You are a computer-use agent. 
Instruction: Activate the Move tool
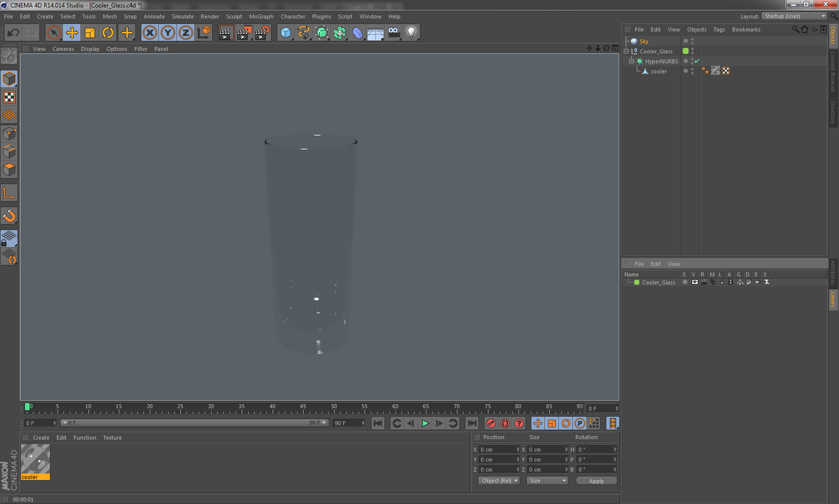pos(72,33)
